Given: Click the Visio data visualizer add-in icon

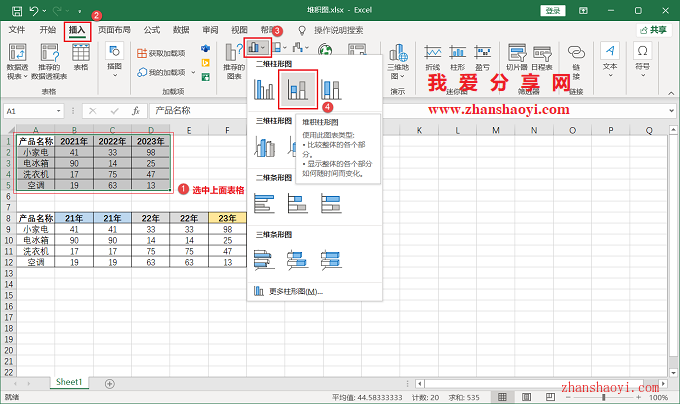Looking at the screenshot, I should 206,49.
